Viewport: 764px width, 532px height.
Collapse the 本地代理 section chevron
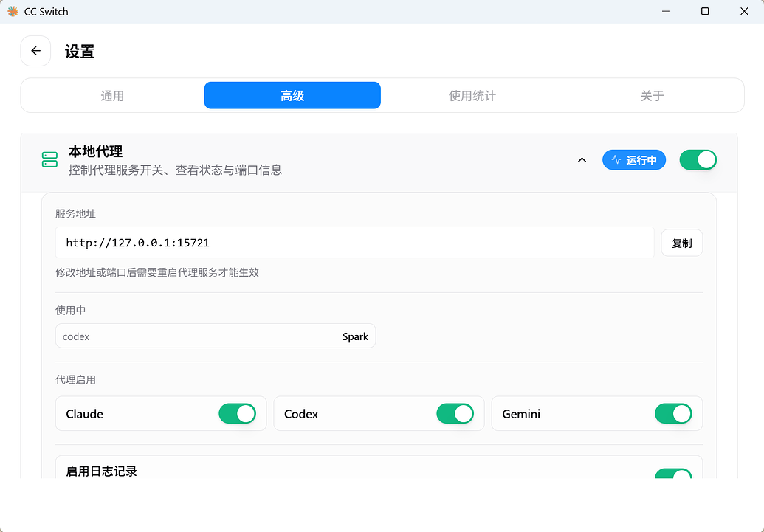[x=582, y=160]
